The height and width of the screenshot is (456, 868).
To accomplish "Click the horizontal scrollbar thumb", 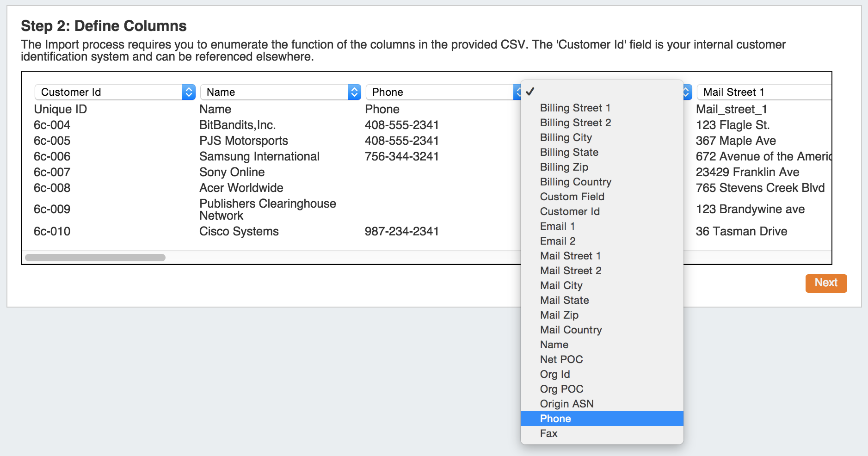I will [x=95, y=258].
